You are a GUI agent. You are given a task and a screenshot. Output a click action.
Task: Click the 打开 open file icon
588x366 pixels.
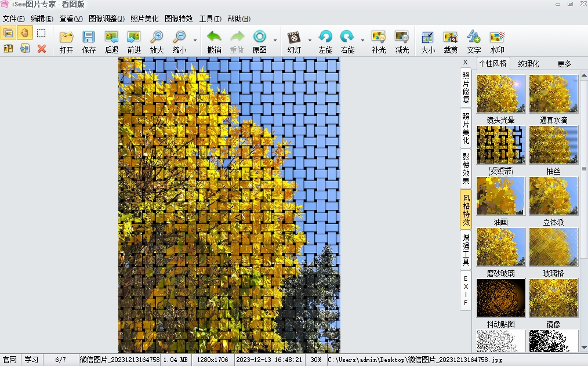[66, 42]
